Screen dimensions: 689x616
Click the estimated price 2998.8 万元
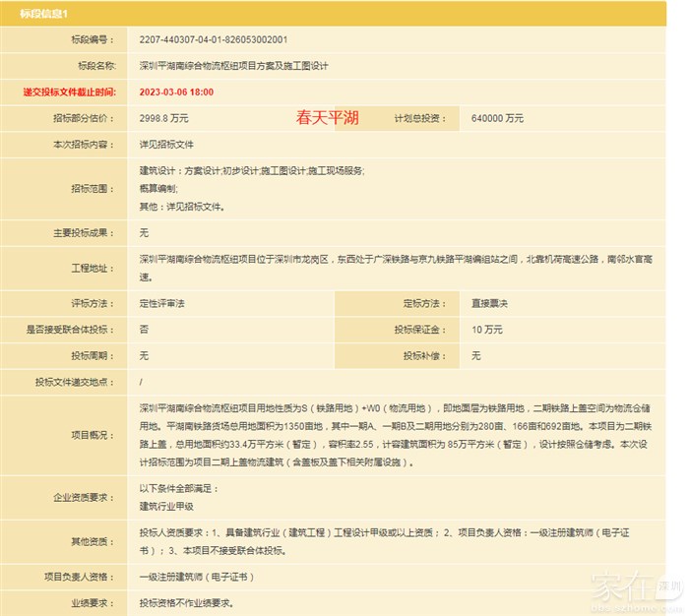click(164, 118)
